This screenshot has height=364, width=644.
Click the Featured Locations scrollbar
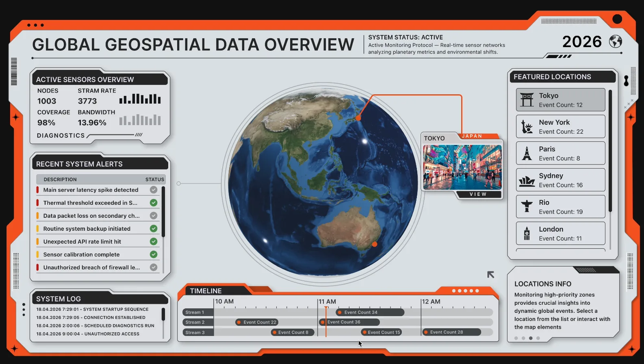(x=610, y=151)
